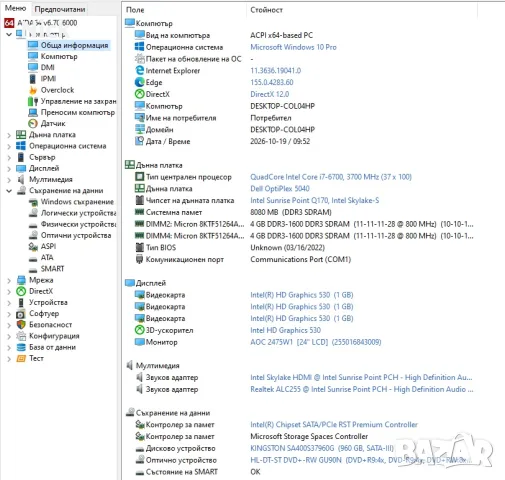The image size is (505, 480).
Task: Open the Intel Chipset SATA/PCIe RST Controller link
Action: pos(334,425)
